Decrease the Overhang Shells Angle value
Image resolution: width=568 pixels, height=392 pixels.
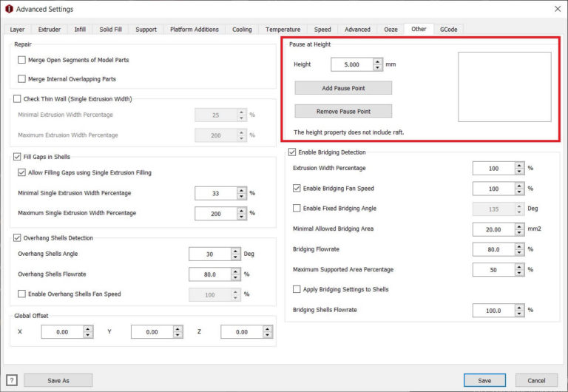(236, 257)
